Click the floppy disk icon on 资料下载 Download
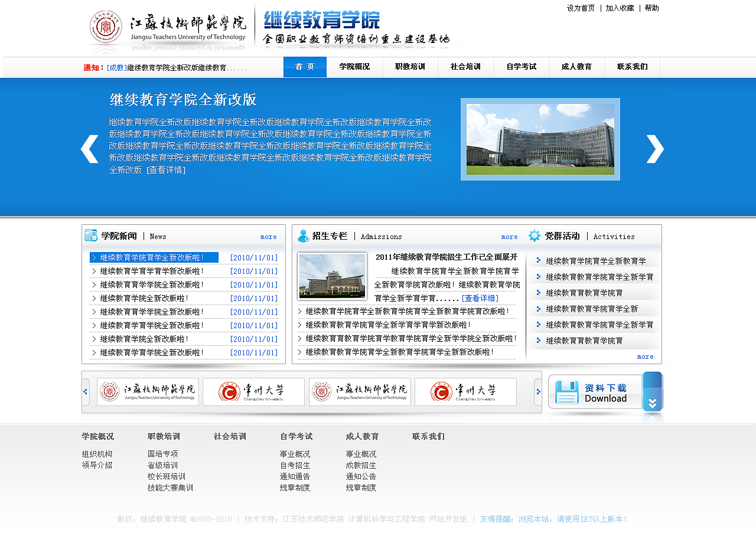Viewport: 756px width, 533px height. (567, 391)
